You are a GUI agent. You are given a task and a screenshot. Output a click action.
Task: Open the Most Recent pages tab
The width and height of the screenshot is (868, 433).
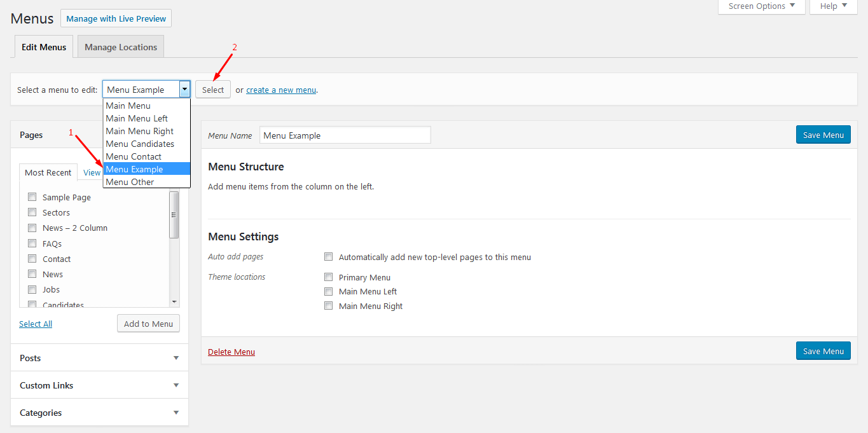(x=48, y=172)
